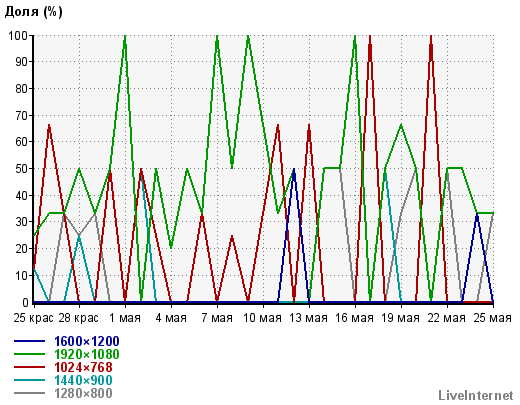Viewport: 520px width, 405px height.
Task: Click the red 1024×768 legend line swatch
Action: [x=29, y=367]
